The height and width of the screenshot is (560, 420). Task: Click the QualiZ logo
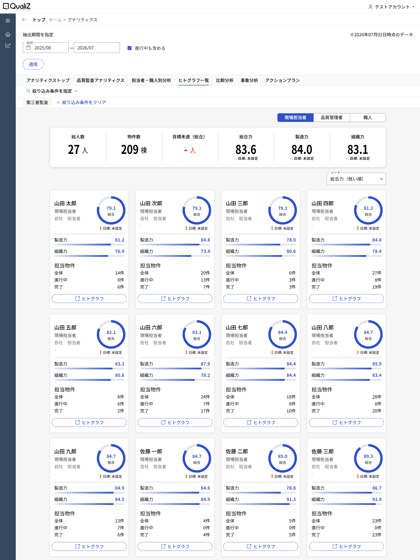click(17, 6)
